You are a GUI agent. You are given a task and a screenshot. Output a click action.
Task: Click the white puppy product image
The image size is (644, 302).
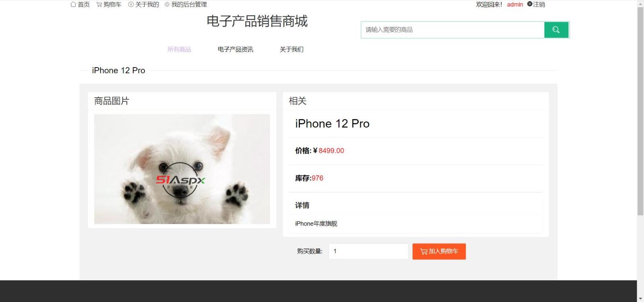[x=182, y=169]
